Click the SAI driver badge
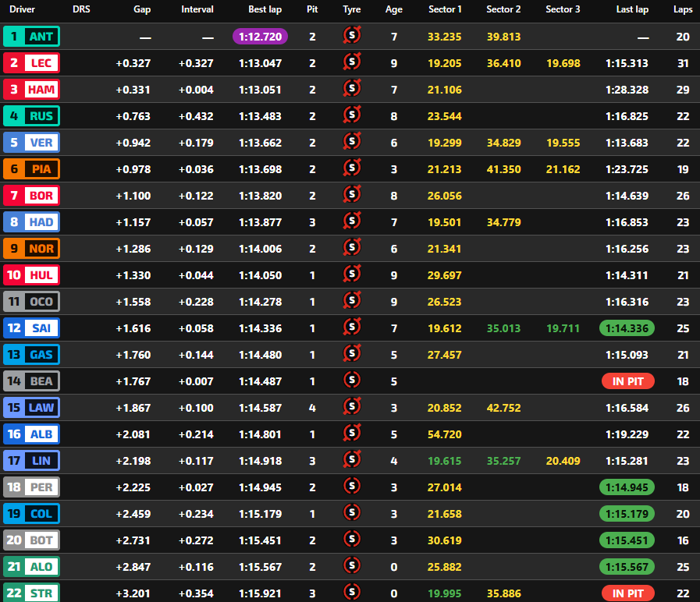Image resolution: width=700 pixels, height=602 pixels. (31, 328)
